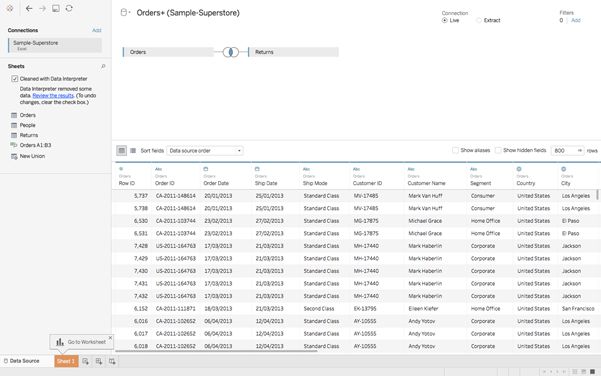Open the data source dropdown beside title
601x376 pixels.
coord(125,13)
